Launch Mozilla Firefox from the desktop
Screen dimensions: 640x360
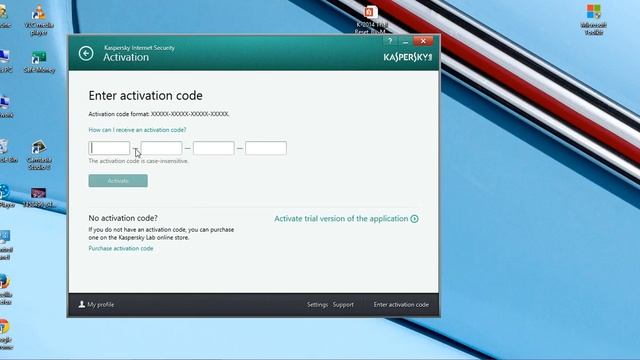[5, 289]
